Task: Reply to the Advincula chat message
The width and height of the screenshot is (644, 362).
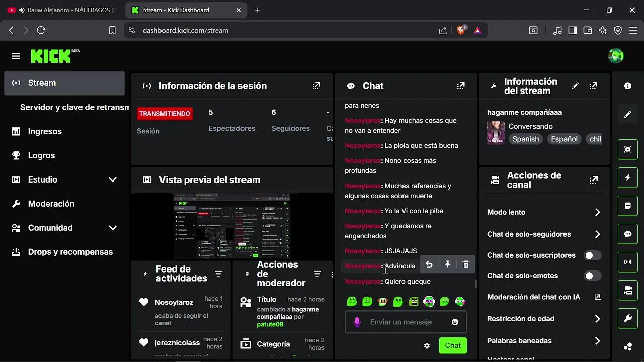Action: click(429, 264)
